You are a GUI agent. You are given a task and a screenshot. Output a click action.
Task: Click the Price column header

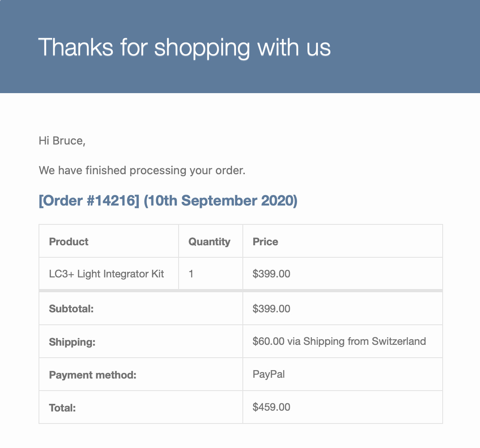point(265,242)
